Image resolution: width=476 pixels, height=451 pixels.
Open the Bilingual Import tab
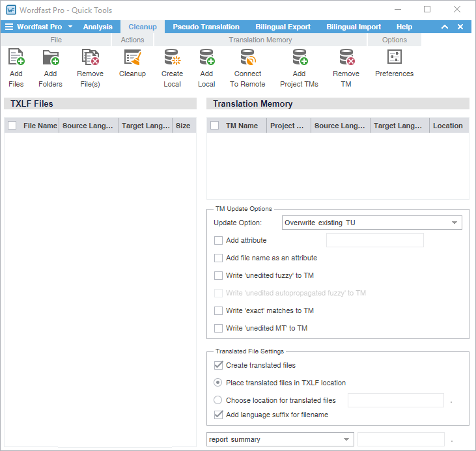pos(354,27)
